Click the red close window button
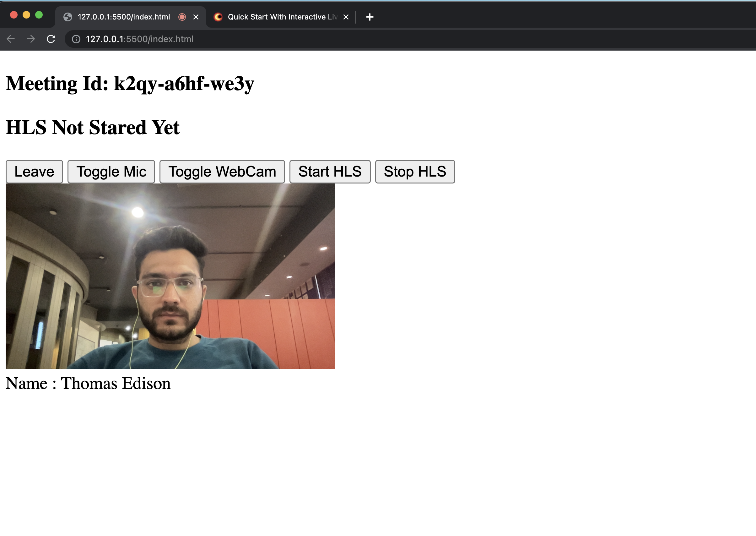 pos(14,15)
